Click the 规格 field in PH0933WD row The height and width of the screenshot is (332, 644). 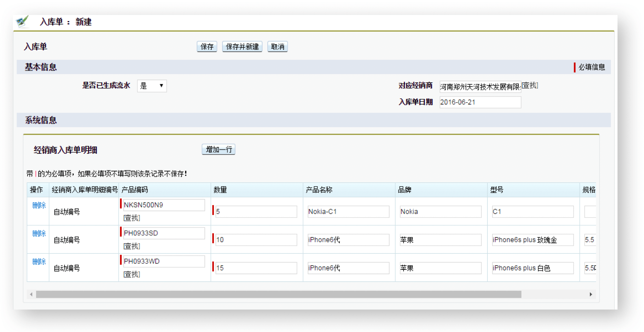590,268
